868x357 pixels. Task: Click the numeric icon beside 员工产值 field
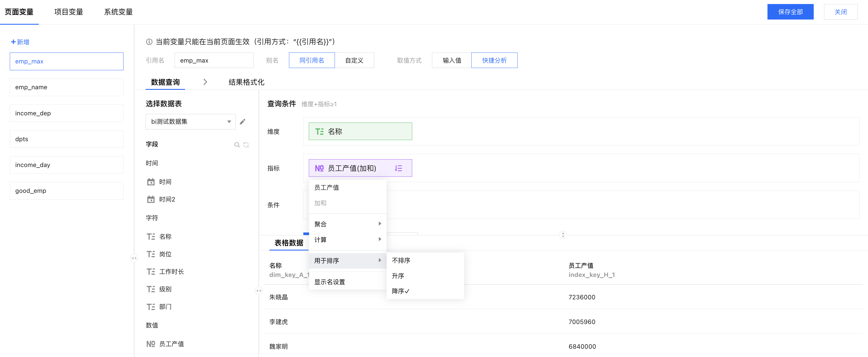coord(151,344)
